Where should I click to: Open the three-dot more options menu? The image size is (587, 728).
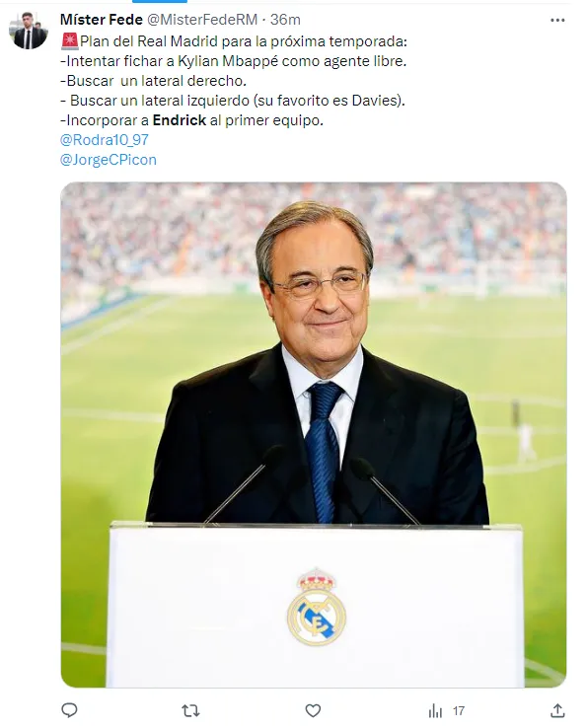[557, 20]
